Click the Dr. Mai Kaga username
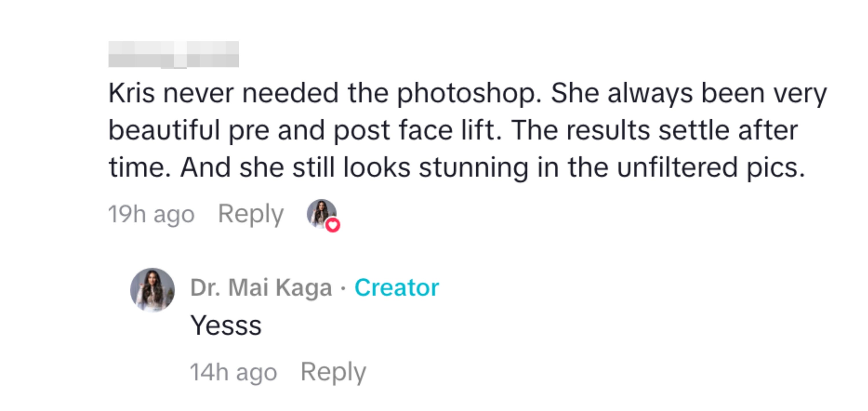The image size is (868, 411). pos(261,288)
